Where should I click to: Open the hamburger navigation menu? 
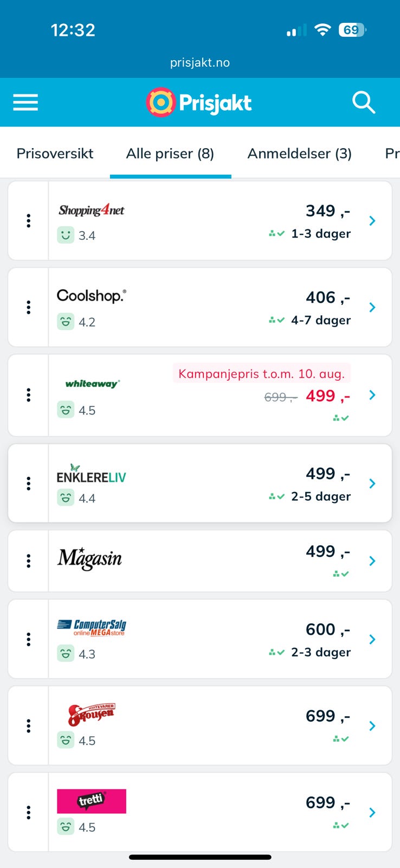pyautogui.click(x=25, y=103)
